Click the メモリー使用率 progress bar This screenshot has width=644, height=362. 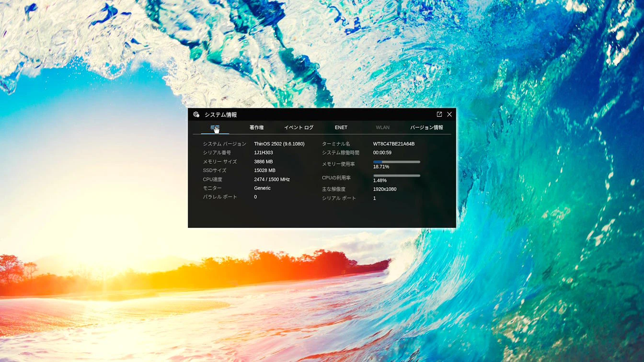(x=397, y=162)
